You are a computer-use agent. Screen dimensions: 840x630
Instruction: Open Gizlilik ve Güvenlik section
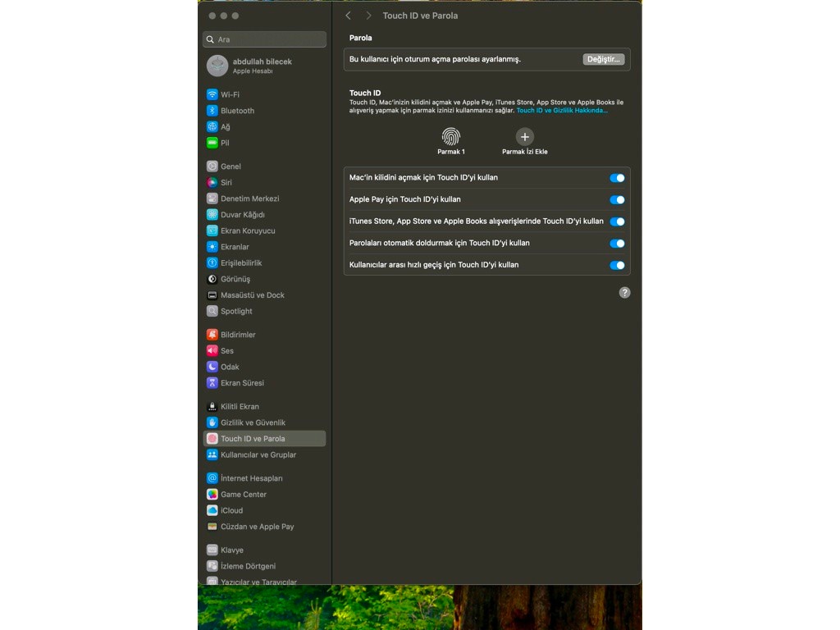click(265, 422)
